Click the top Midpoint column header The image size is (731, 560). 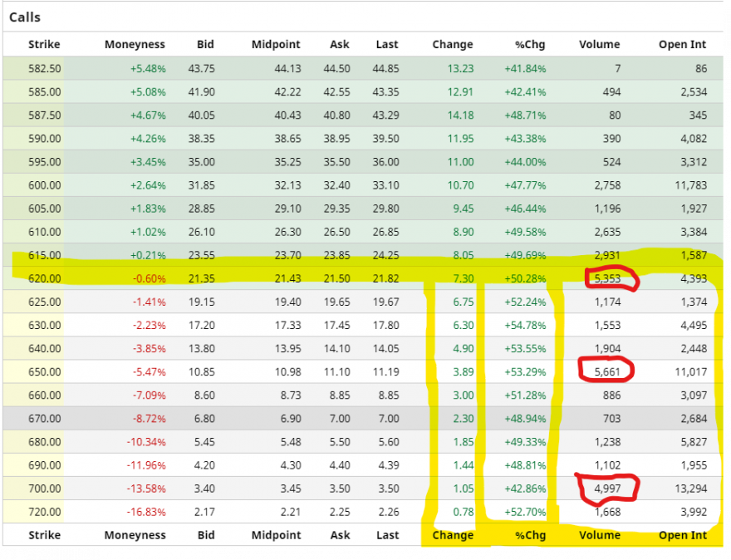tap(276, 44)
